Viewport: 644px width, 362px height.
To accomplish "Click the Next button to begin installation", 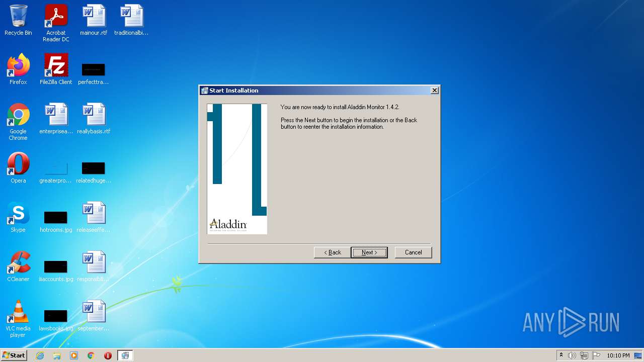I will [x=369, y=252].
